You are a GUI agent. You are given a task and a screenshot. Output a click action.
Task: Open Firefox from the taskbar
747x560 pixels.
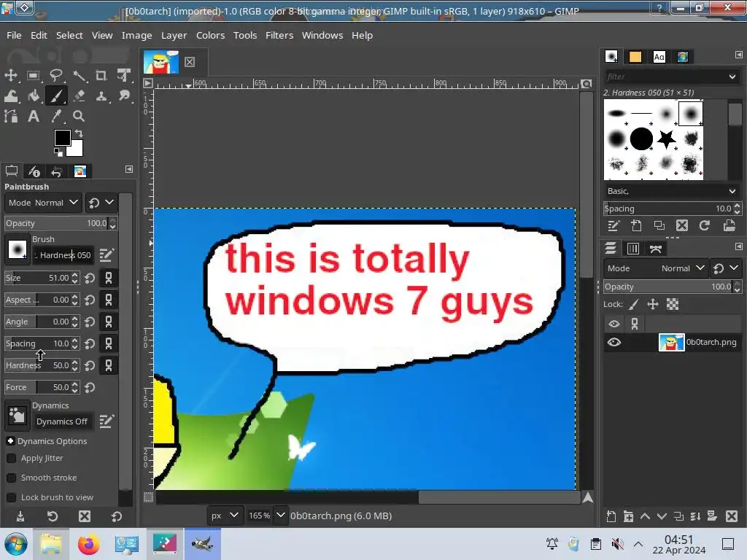coord(88,544)
